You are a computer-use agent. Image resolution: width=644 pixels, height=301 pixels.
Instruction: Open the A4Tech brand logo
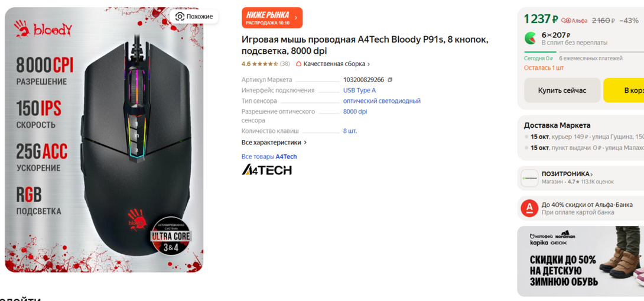coord(266,169)
